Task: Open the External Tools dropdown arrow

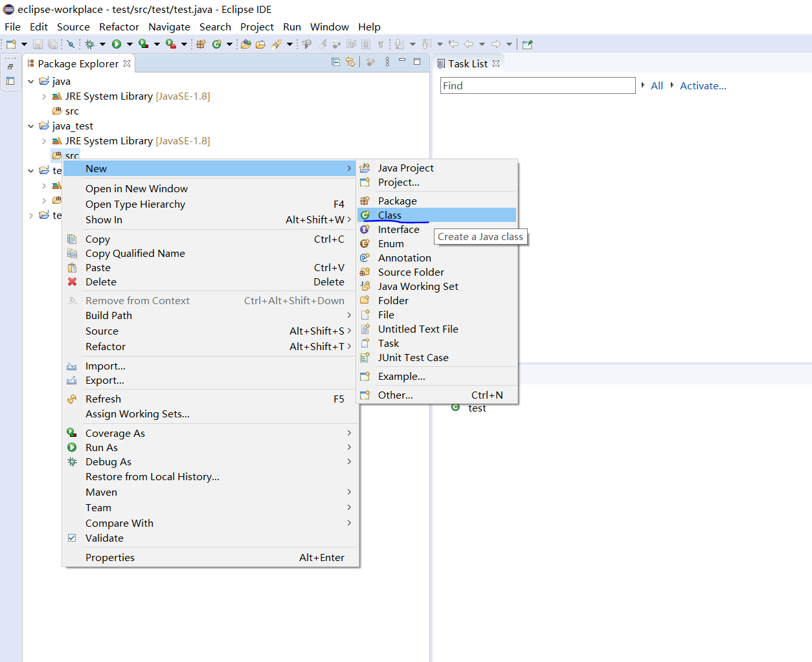Action: tap(184, 44)
